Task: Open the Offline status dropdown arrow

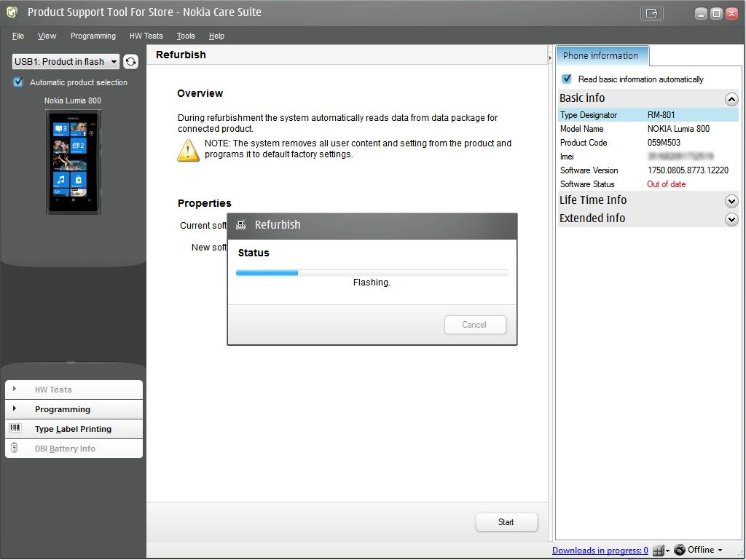Action: pyautogui.click(x=721, y=550)
